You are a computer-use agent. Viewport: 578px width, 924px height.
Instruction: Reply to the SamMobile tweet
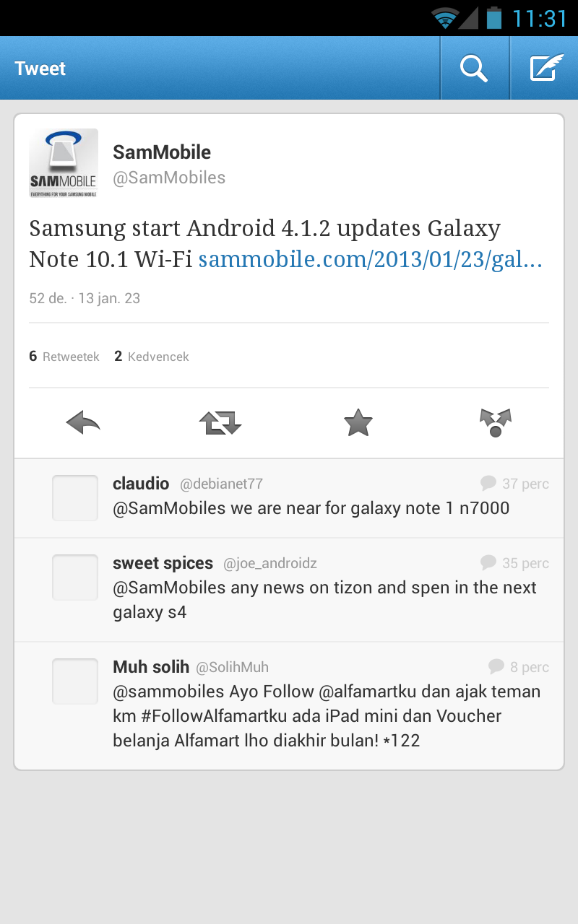click(x=83, y=422)
